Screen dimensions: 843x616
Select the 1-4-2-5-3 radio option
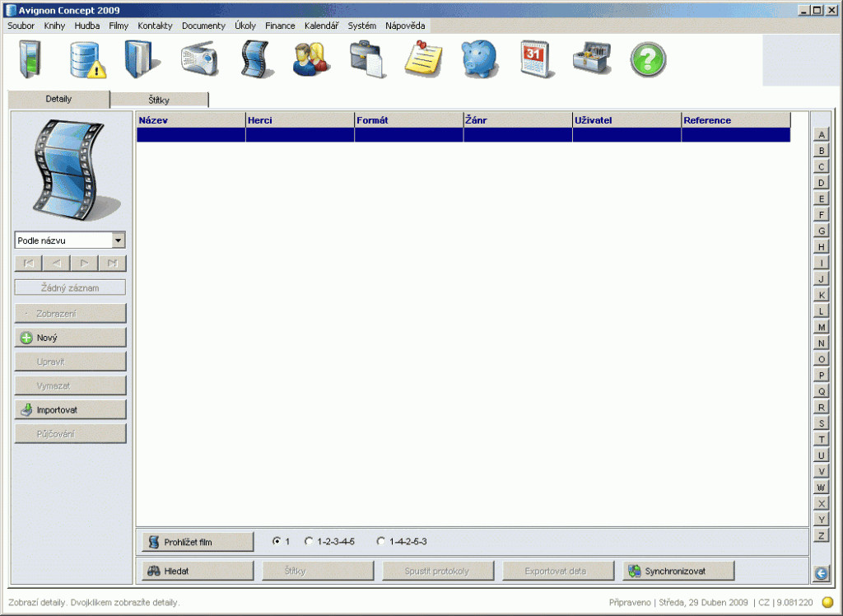[380, 541]
